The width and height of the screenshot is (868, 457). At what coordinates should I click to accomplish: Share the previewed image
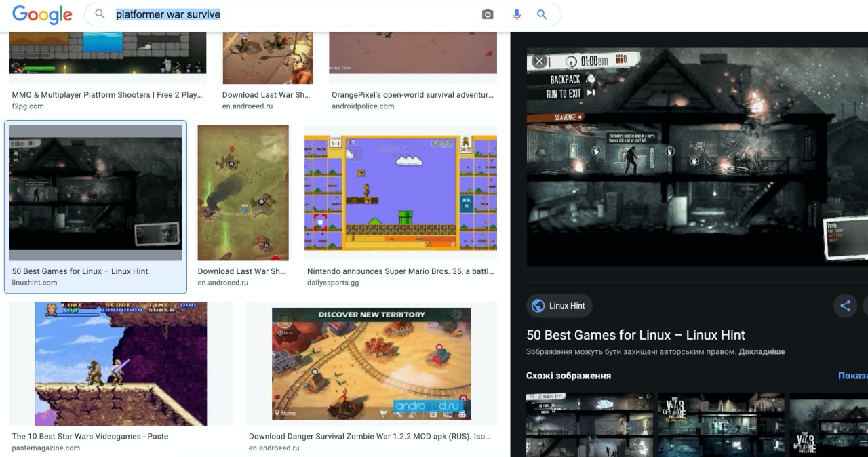[x=845, y=306]
